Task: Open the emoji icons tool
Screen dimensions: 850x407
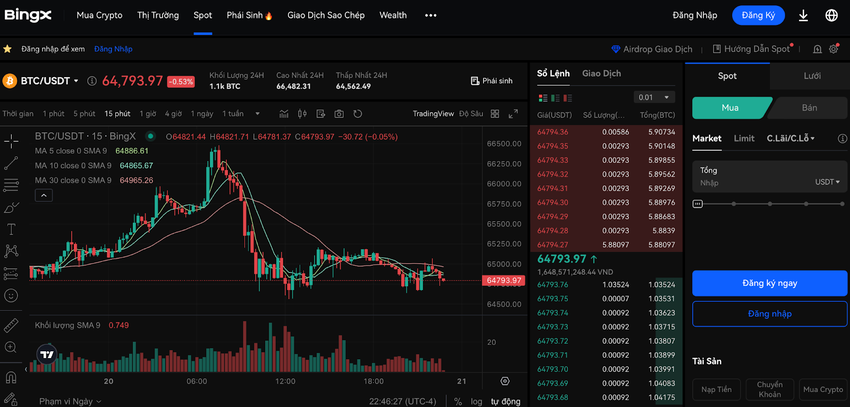Action: click(11, 295)
